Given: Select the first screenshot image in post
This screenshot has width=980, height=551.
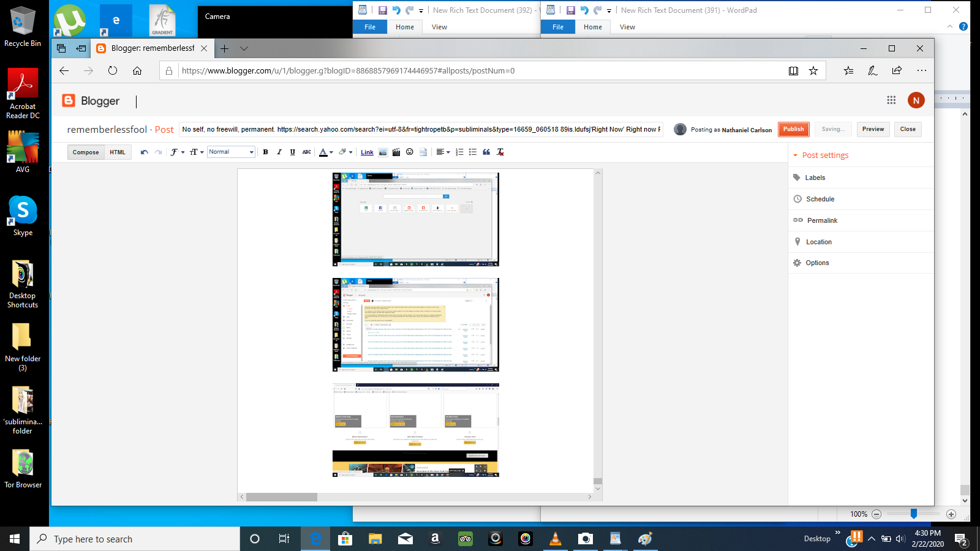Looking at the screenshot, I should [416, 219].
